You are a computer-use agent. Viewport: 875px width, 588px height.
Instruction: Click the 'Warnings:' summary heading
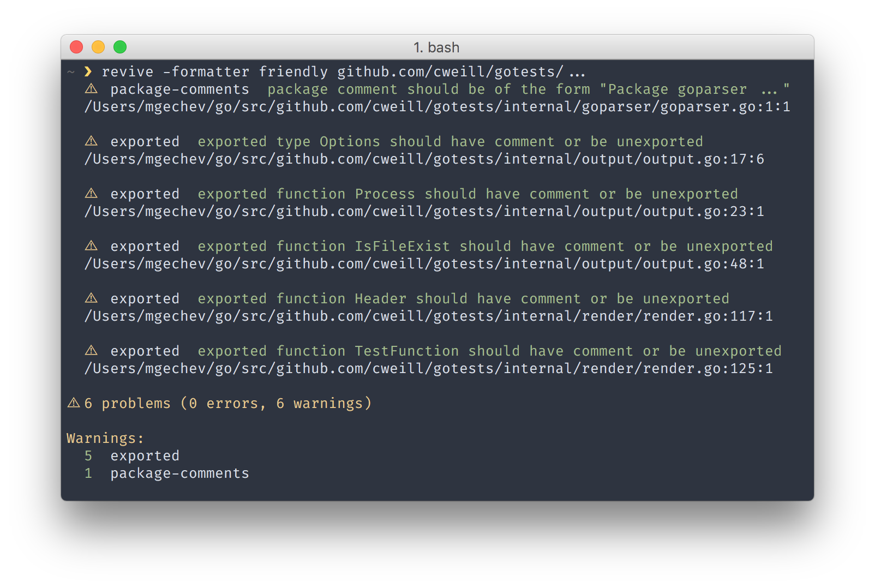tap(105, 438)
